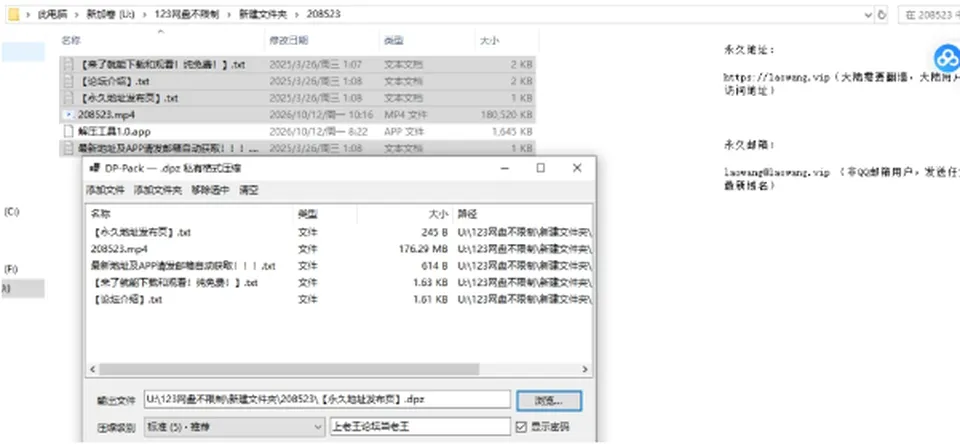Click the left arrow of the DP-Pack scrollbar
This screenshot has width=960, height=444.
[93, 370]
